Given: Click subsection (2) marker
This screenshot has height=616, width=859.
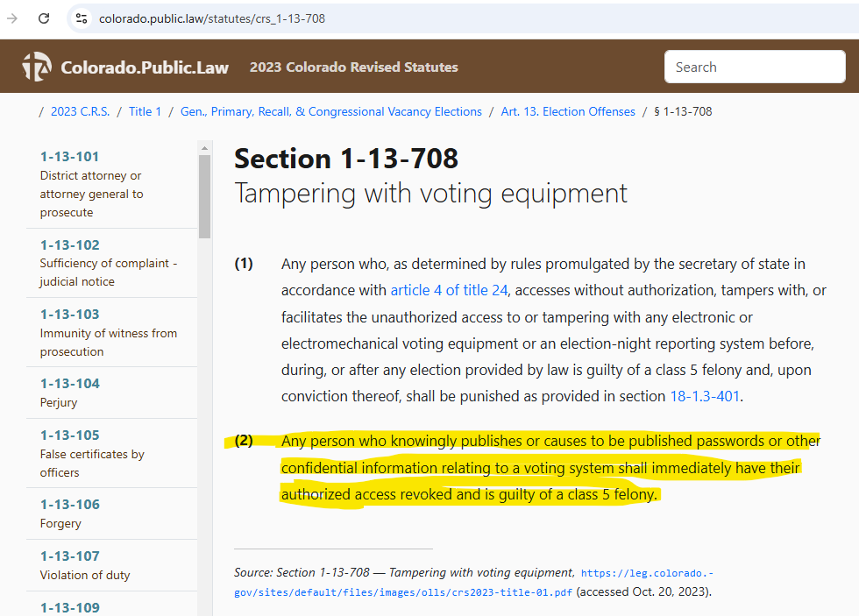Looking at the screenshot, I should pyautogui.click(x=244, y=440).
